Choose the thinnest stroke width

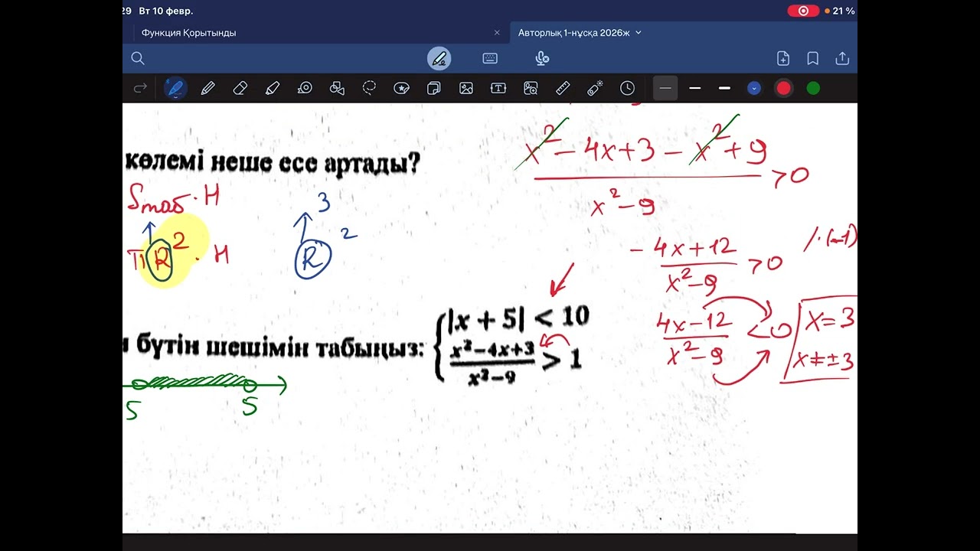[665, 88]
